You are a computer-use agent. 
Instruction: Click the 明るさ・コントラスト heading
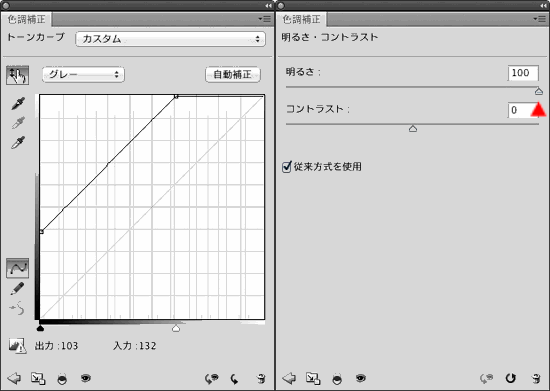click(330, 37)
